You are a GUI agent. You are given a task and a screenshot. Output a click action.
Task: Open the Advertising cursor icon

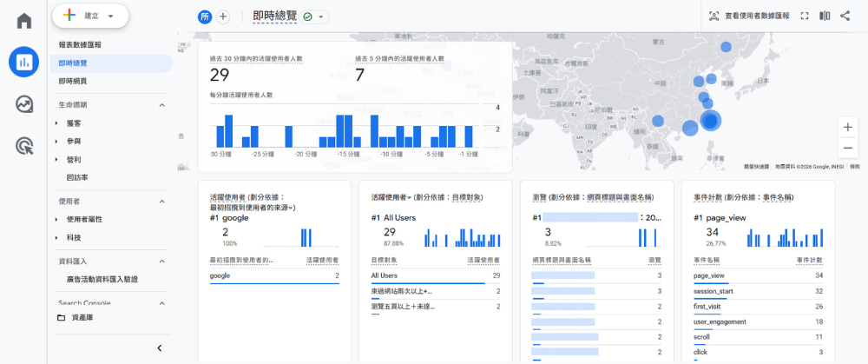(x=23, y=146)
